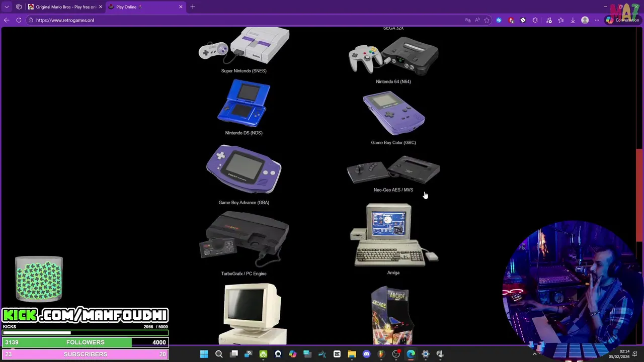Open Discord from the taskbar

click(366, 354)
